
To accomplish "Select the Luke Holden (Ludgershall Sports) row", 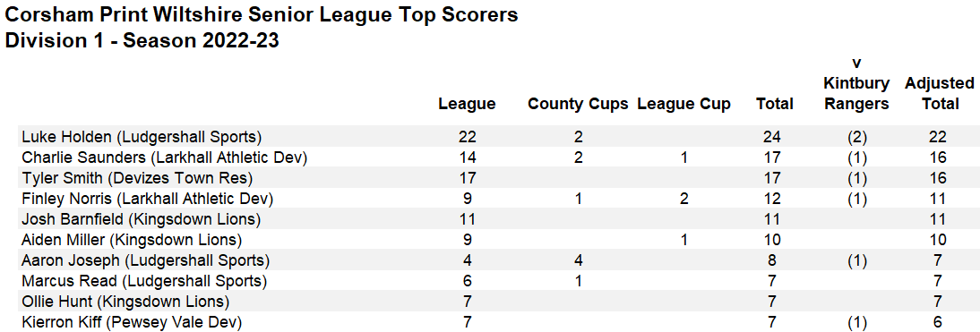I will pyautogui.click(x=499, y=137).
